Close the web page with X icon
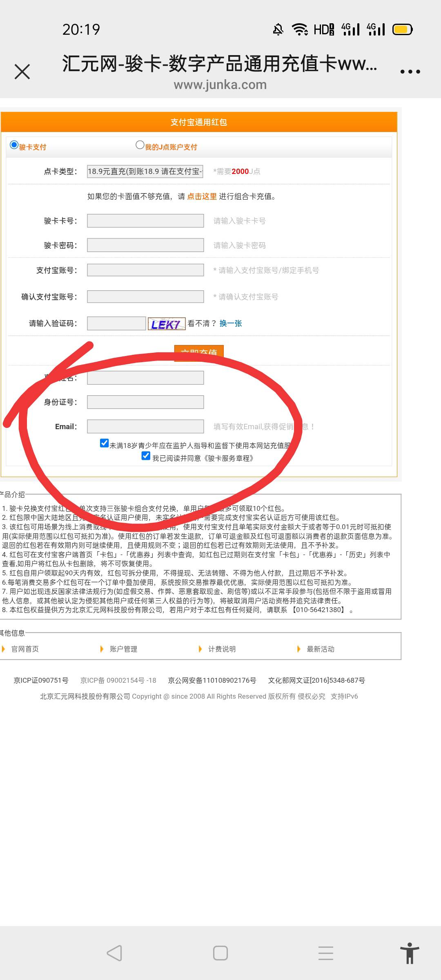This screenshot has height=980, width=441. (22, 71)
